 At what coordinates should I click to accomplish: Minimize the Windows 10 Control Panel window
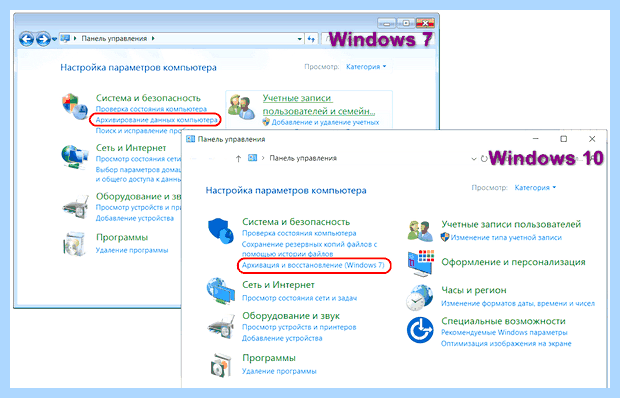click(535, 139)
